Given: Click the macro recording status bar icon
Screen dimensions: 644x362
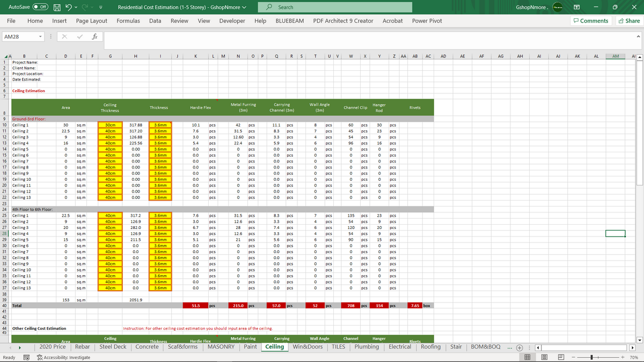Looking at the screenshot, I should tap(27, 357).
